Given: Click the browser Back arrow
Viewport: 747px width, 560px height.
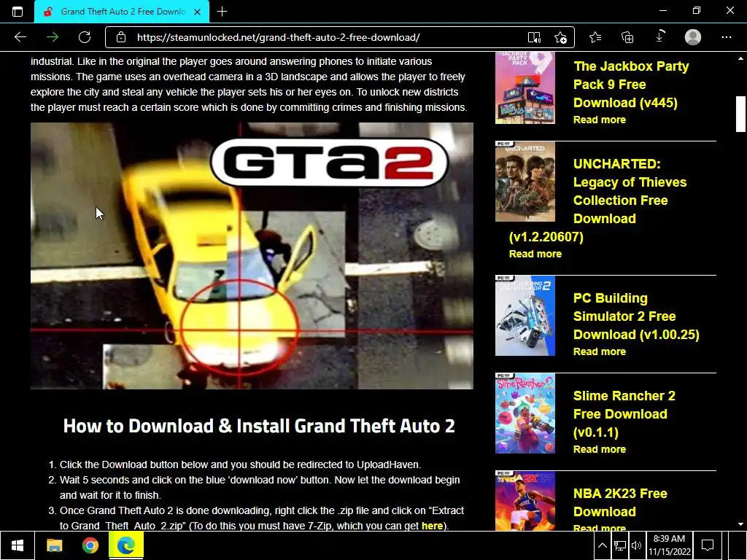Looking at the screenshot, I should point(20,37).
